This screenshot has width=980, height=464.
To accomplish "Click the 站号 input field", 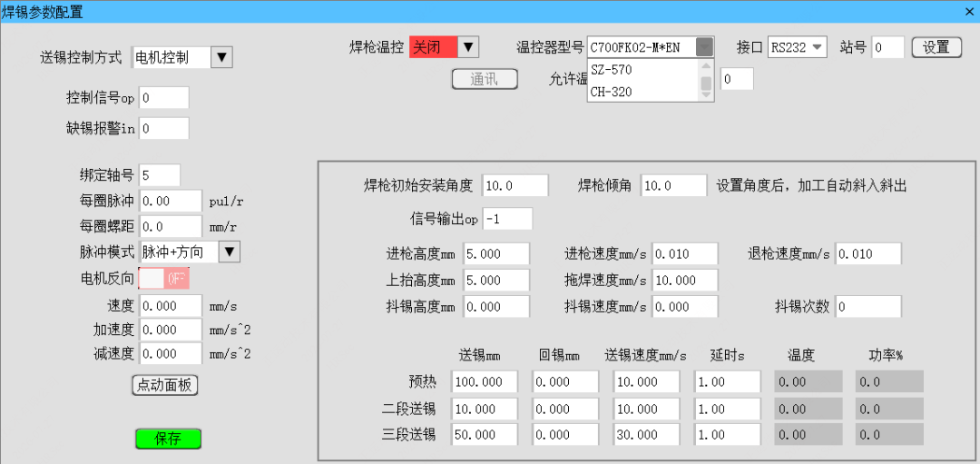I will (x=888, y=47).
